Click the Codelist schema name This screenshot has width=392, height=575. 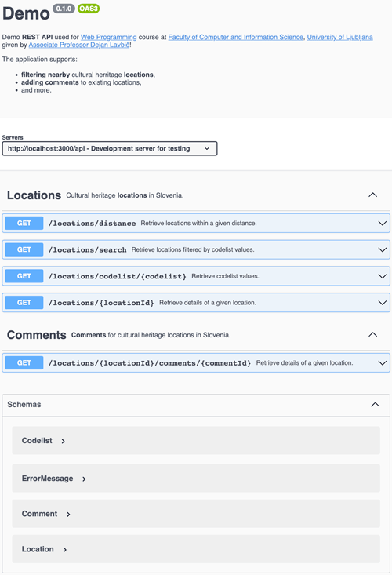click(37, 440)
